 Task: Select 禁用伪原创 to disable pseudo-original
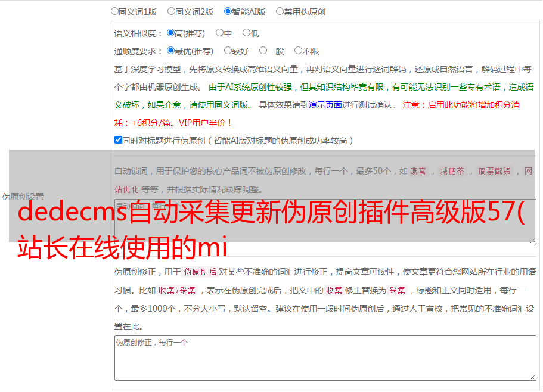click(280, 11)
